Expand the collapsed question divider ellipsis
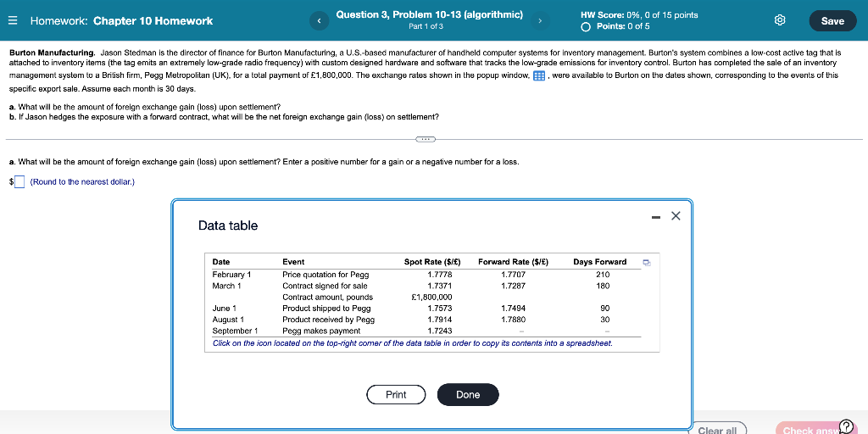868x434 pixels. pos(426,139)
